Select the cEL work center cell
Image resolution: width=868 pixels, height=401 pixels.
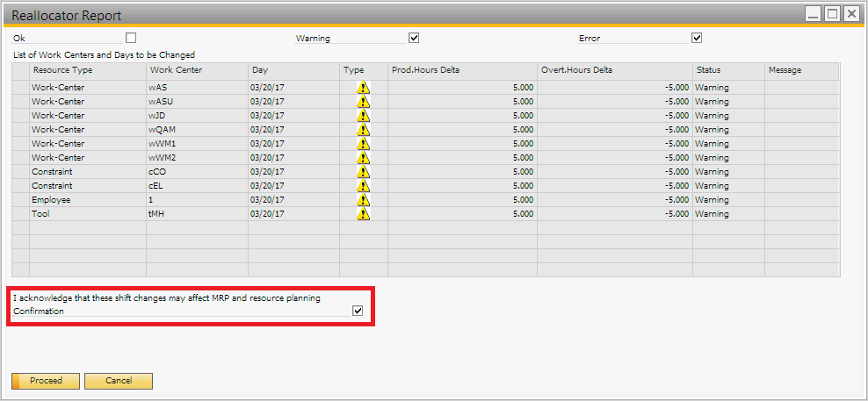tap(196, 186)
